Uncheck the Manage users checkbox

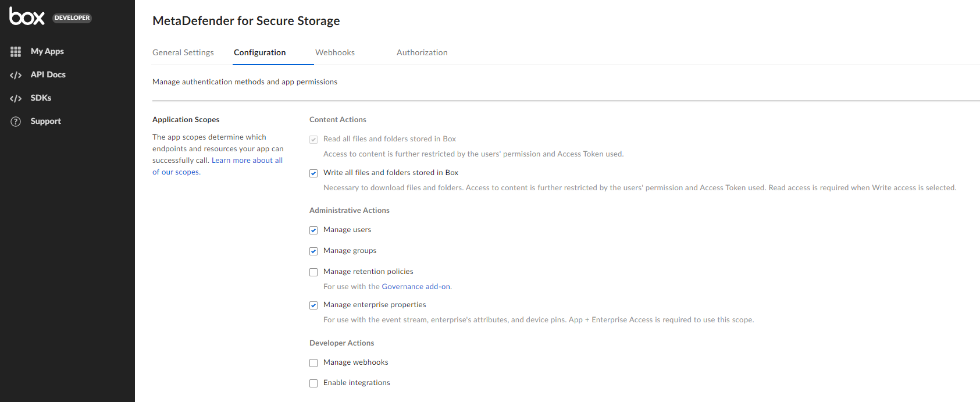[313, 230]
